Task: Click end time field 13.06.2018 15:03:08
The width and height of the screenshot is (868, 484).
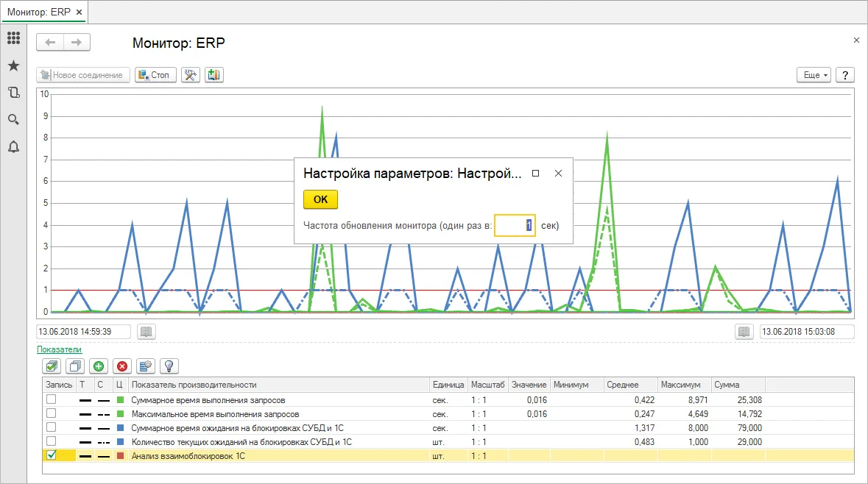Action: (807, 331)
